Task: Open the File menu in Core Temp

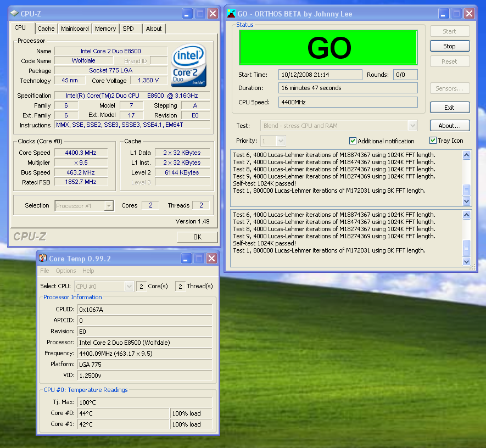Action: point(44,271)
